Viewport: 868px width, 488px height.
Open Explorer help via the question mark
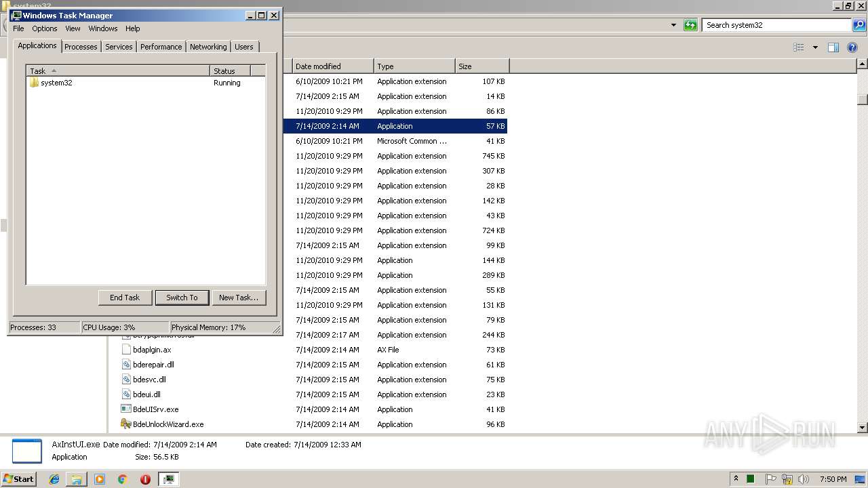[x=852, y=47]
